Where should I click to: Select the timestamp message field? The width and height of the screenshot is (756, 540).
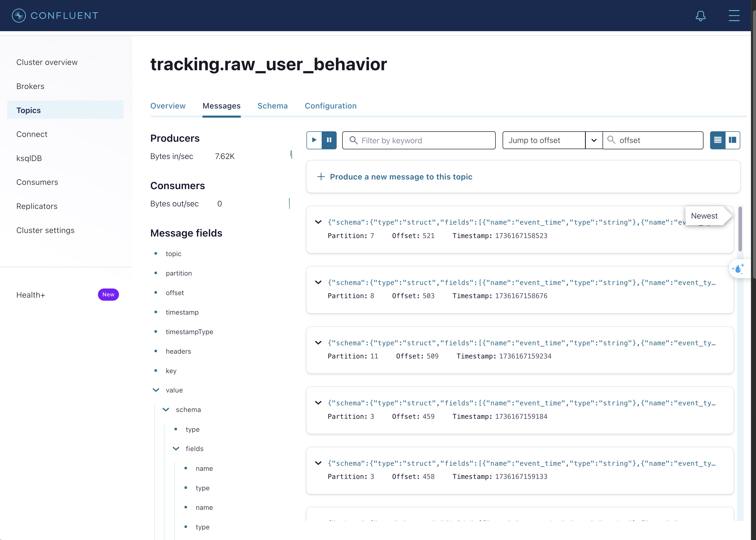pos(182,312)
